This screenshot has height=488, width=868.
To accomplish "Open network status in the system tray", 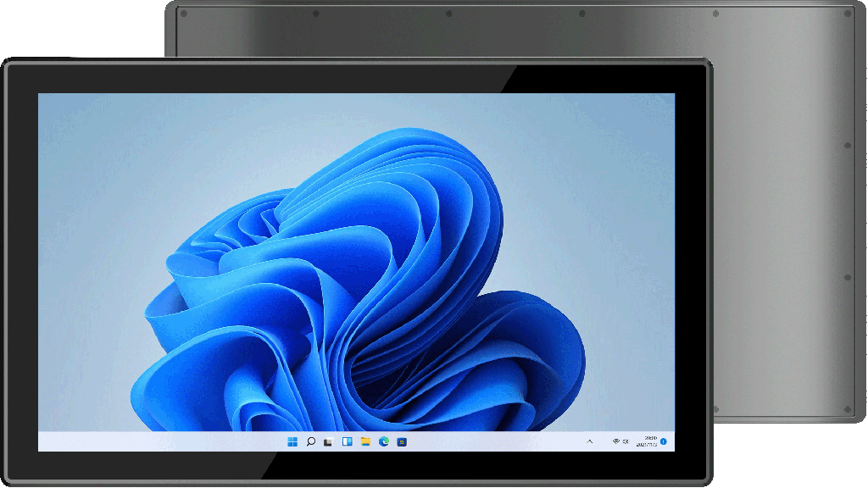I will point(615,441).
